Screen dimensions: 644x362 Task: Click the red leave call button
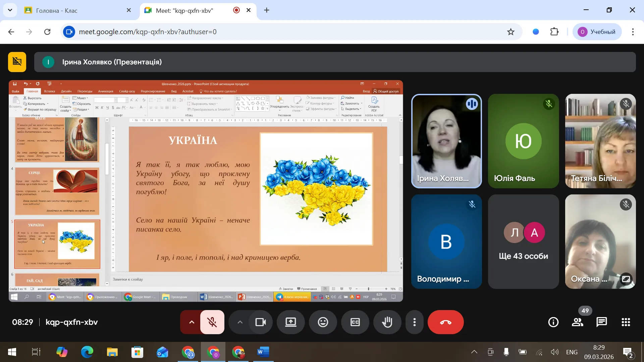coord(445,322)
